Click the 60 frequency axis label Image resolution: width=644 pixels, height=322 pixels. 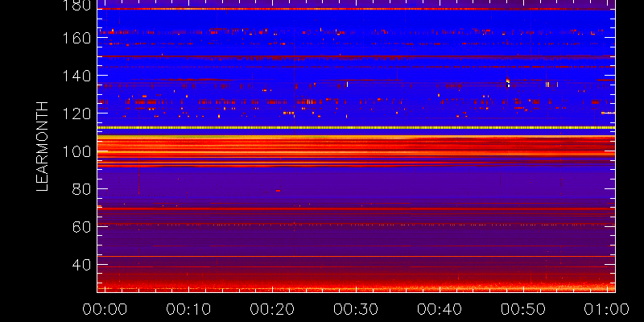[x=82, y=227]
